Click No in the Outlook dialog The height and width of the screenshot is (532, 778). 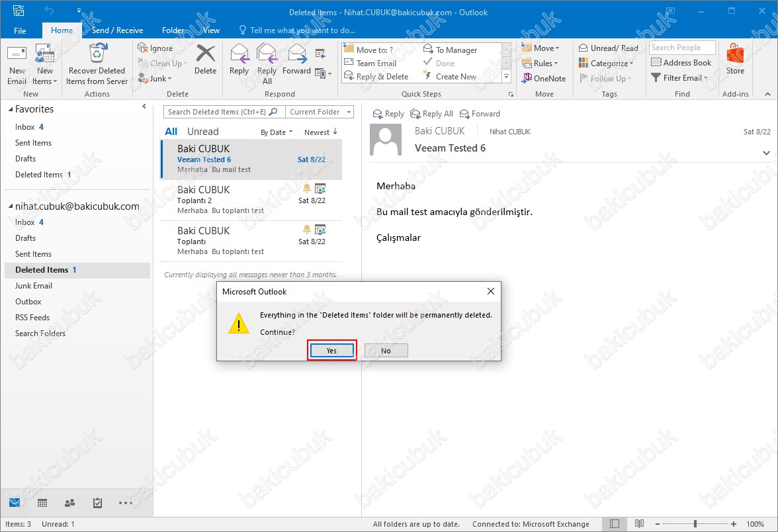click(386, 351)
